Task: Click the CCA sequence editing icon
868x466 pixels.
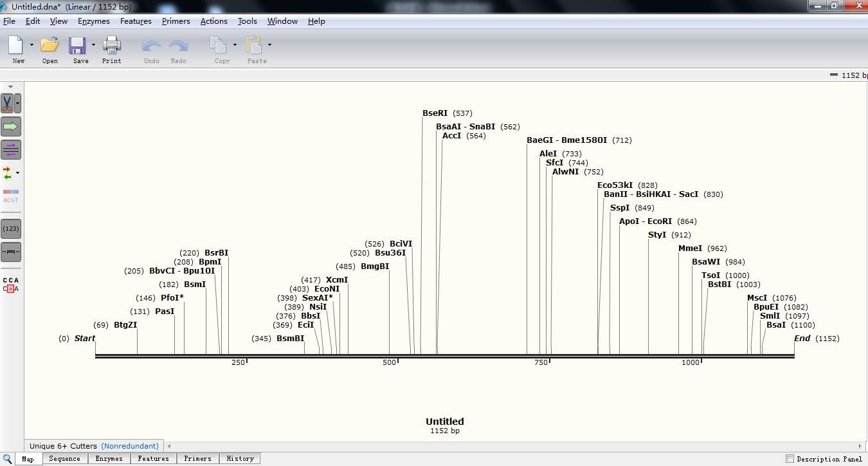Action: click(11, 284)
